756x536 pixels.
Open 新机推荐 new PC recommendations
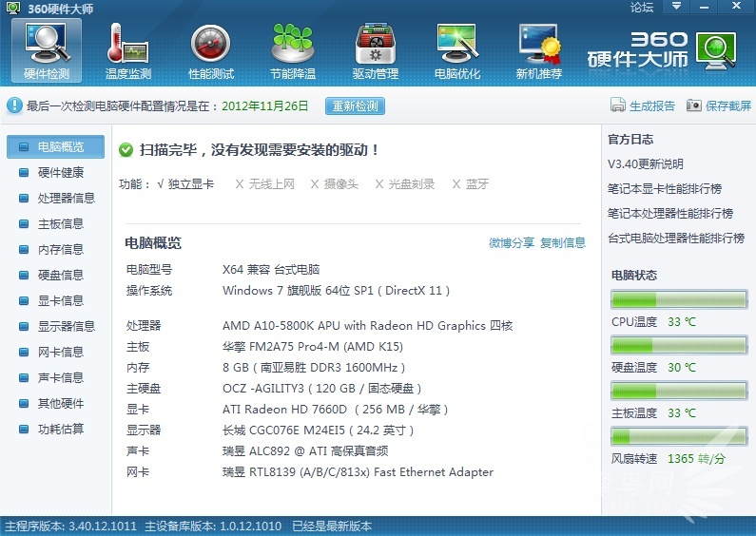pyautogui.click(x=539, y=50)
